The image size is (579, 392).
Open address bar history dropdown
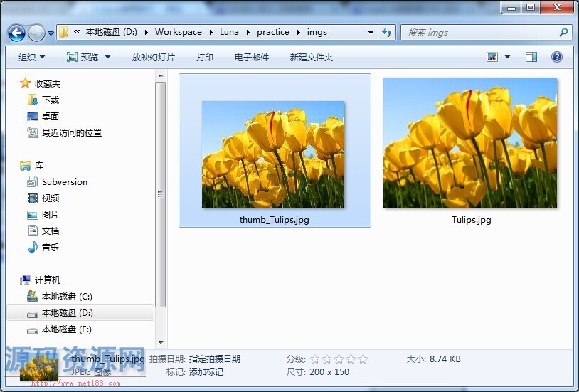tap(371, 33)
